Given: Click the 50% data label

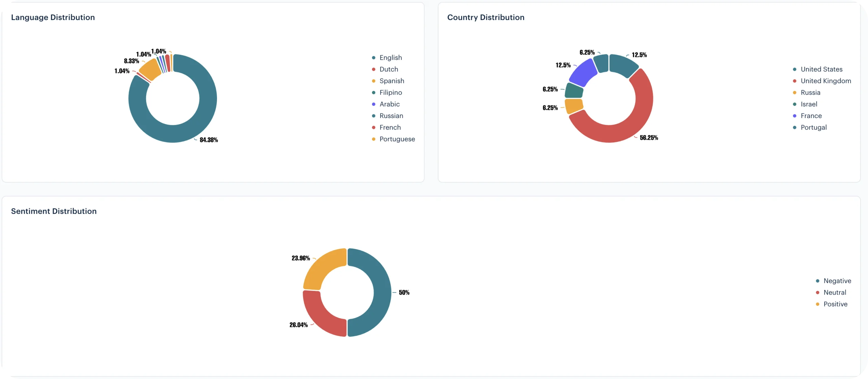Looking at the screenshot, I should pyautogui.click(x=404, y=292).
